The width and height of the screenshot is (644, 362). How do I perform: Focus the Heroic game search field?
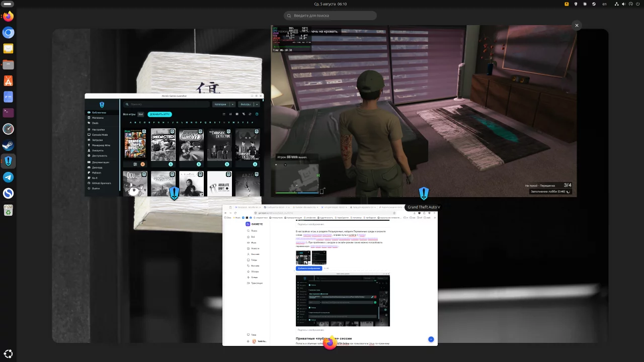[167, 105]
